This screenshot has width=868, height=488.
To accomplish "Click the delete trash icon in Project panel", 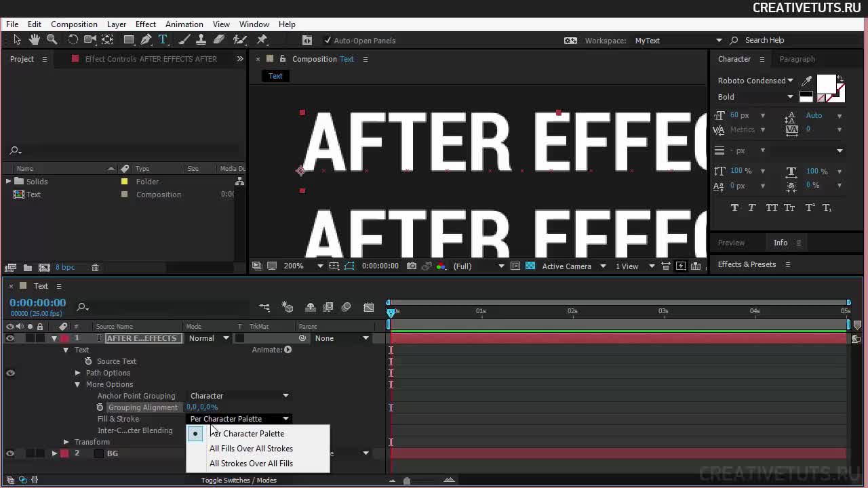I will (x=96, y=268).
